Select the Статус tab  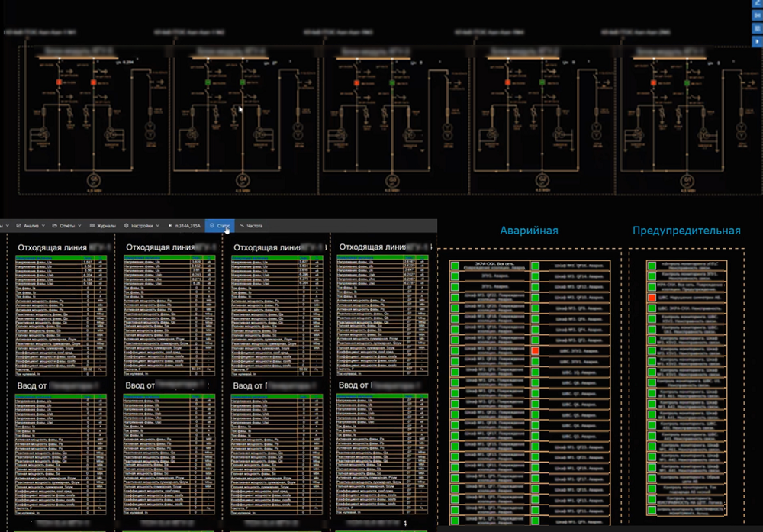[221, 226]
